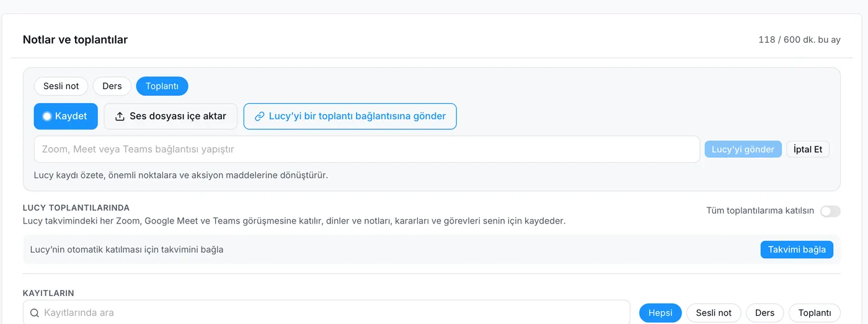Click the Lucy kaydı özete description text
This screenshot has height=324, width=868.
click(181, 175)
